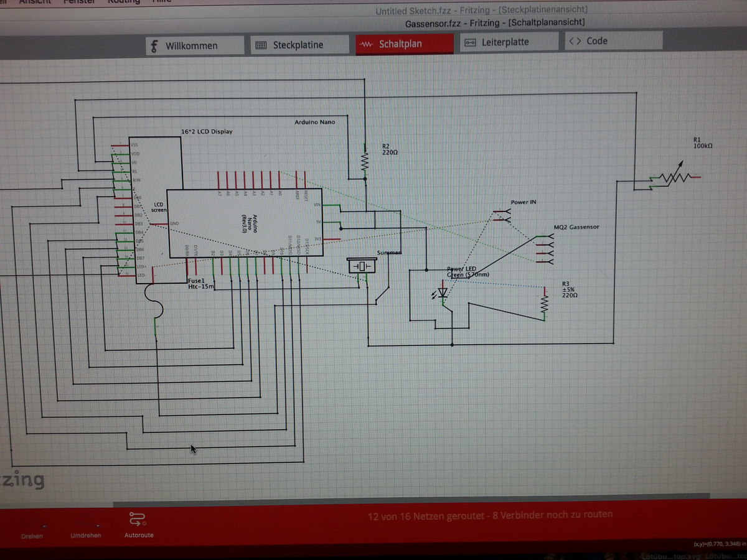This screenshot has width=747, height=560.
Task: Open the Willkommen tab
Action: coord(195,45)
